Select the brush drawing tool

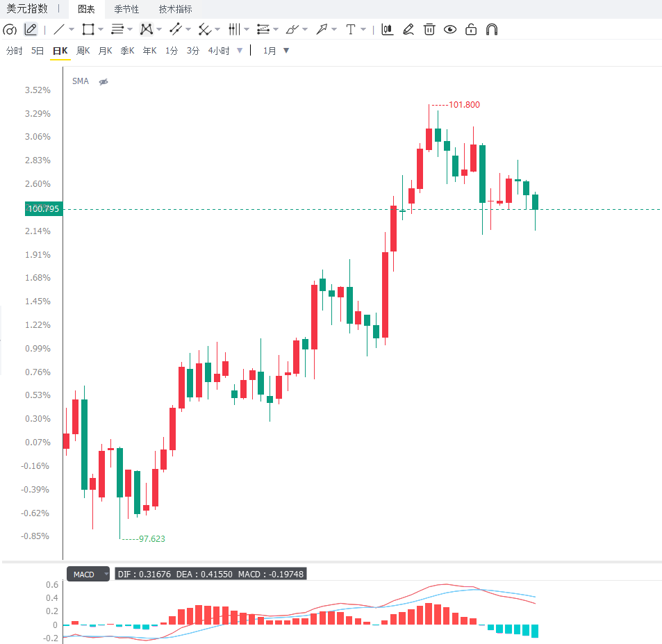click(292, 30)
